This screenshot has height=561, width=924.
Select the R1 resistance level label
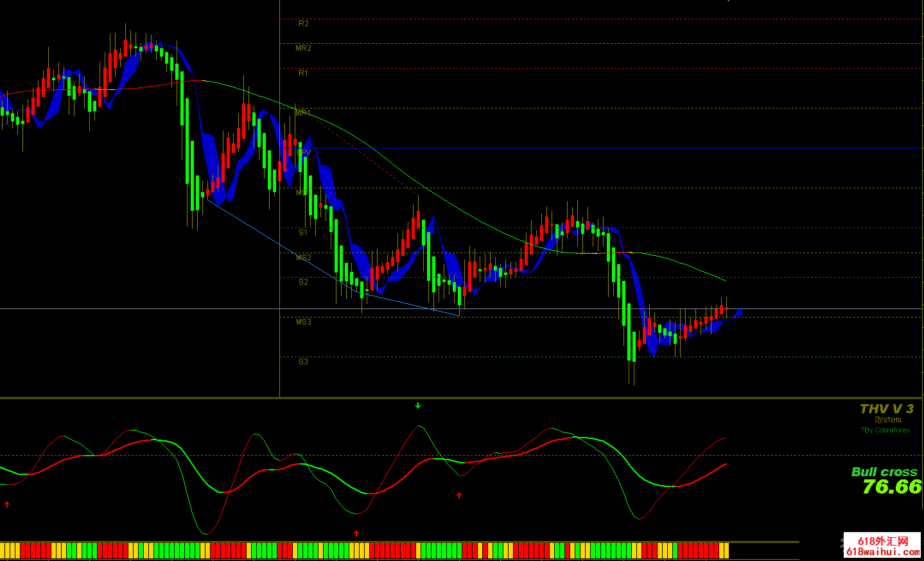coord(303,73)
